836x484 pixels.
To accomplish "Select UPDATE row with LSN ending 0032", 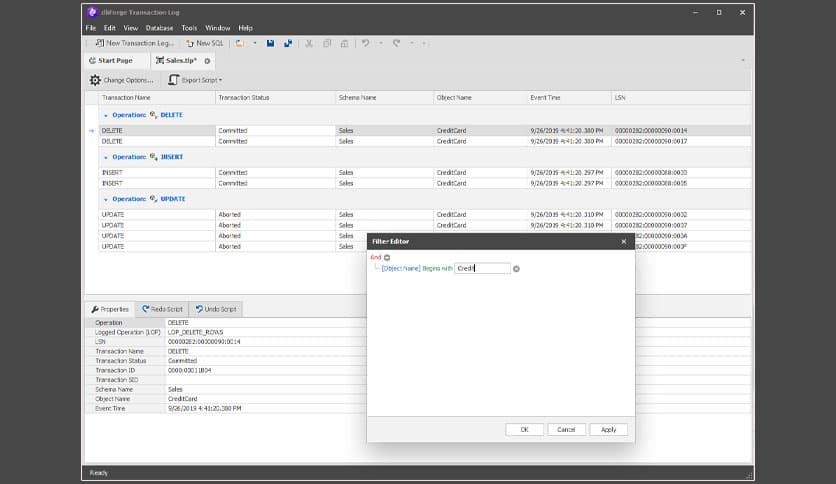I will tap(424, 215).
